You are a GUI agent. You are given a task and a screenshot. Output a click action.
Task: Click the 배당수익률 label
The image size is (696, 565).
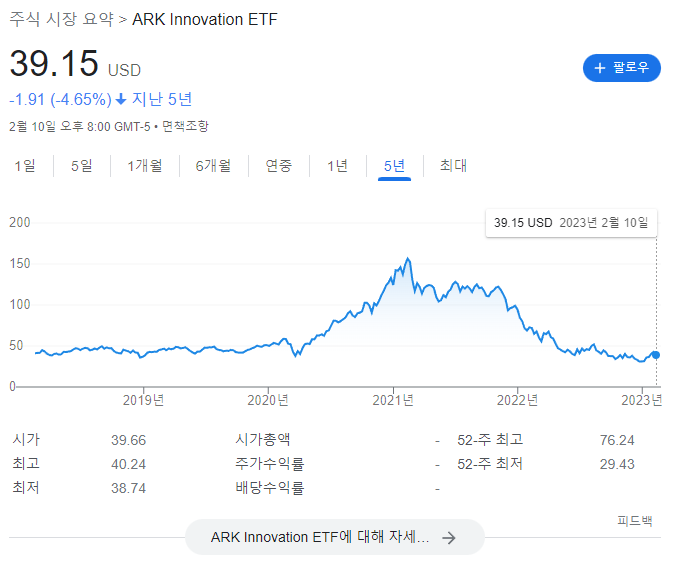(x=269, y=488)
